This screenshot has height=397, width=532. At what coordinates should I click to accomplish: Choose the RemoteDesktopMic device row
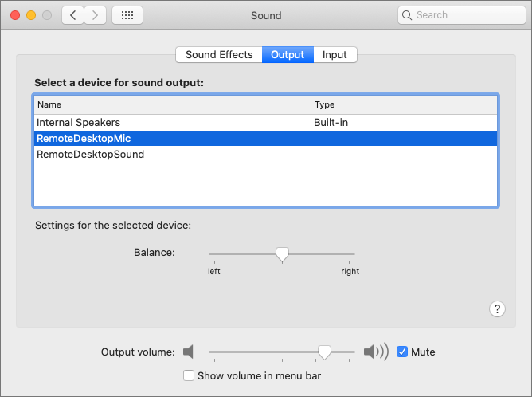pyautogui.click(x=84, y=139)
